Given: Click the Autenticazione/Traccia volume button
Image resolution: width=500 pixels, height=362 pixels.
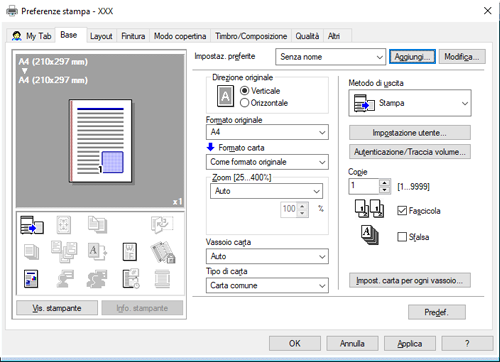Looking at the screenshot, I should (x=410, y=152).
